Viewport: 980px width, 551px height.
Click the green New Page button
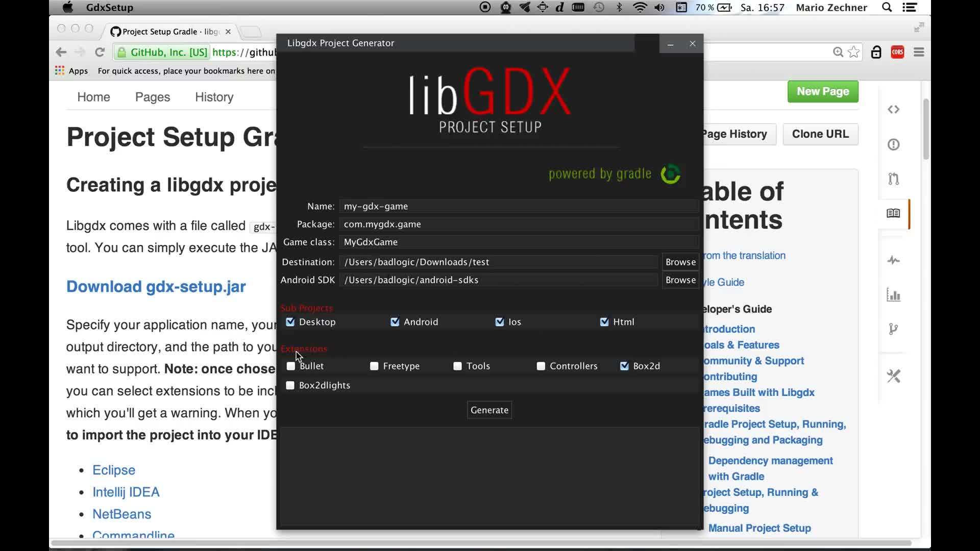tap(823, 91)
